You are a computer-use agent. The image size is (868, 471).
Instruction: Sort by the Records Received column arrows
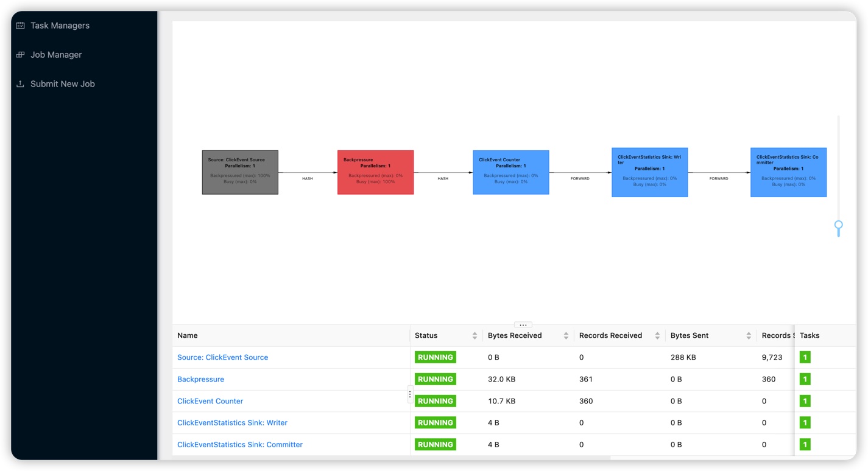point(657,336)
